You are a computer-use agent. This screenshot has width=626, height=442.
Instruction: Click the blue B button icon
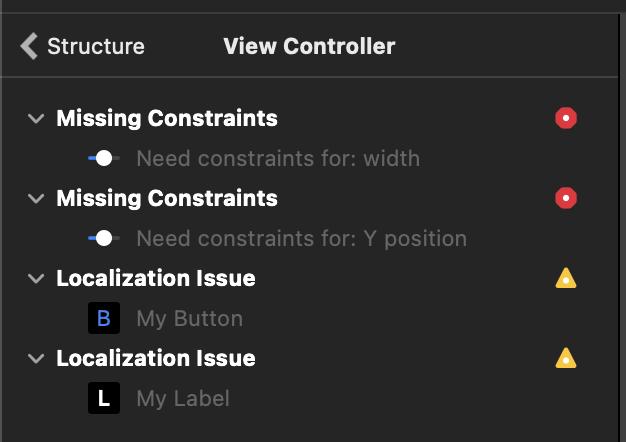click(x=103, y=319)
